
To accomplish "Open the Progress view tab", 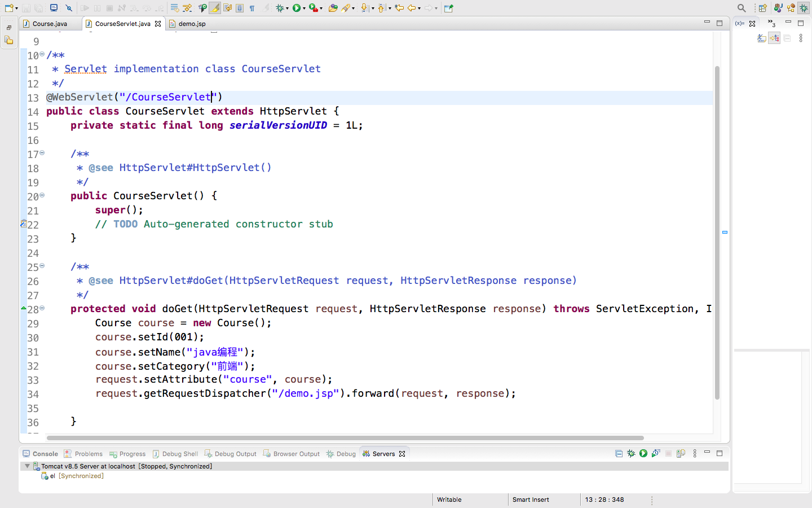I will click(127, 454).
